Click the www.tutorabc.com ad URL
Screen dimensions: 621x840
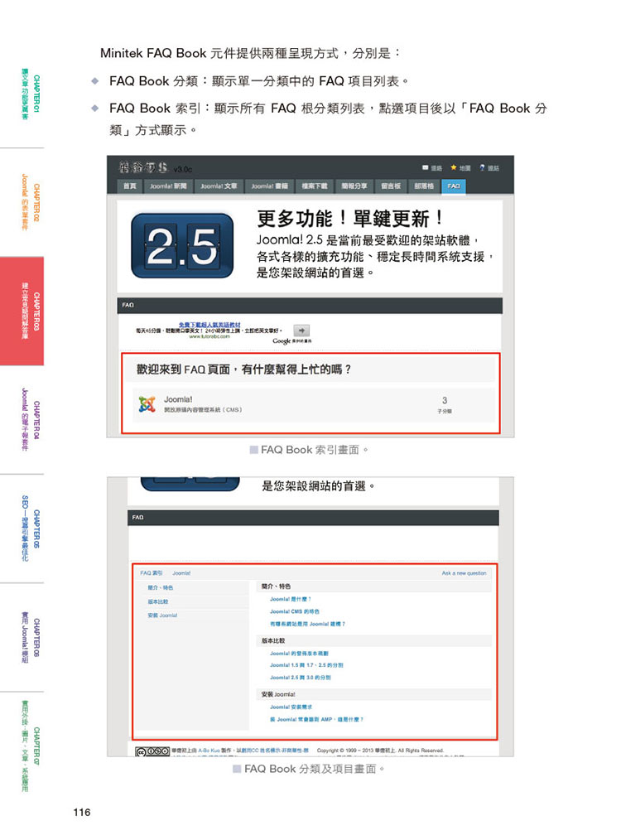tap(209, 336)
